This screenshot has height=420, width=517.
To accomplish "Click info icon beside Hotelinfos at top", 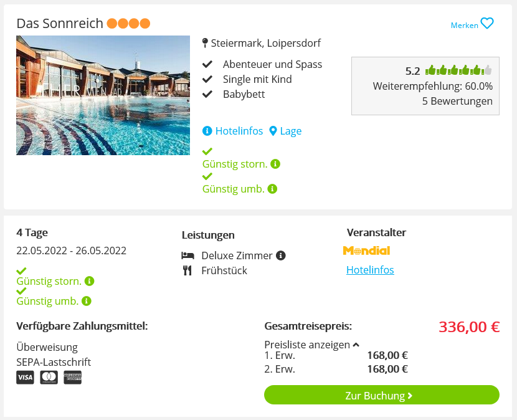I will [x=207, y=131].
